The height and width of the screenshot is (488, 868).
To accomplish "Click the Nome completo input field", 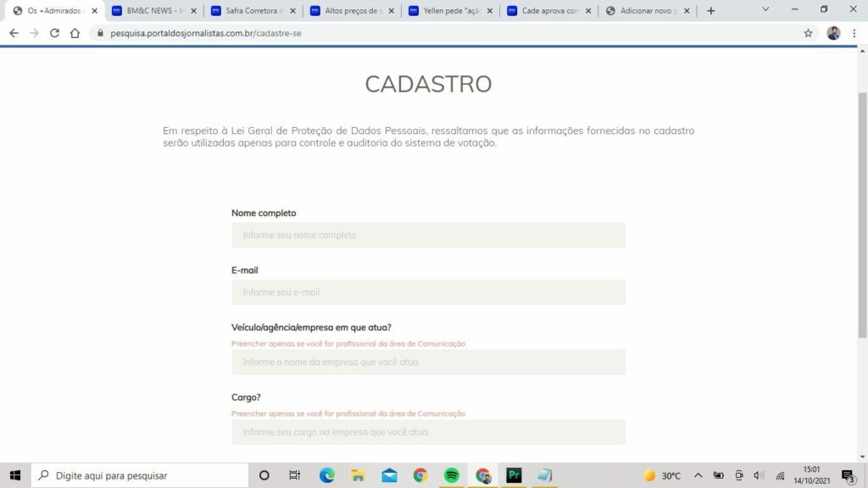I will point(428,235).
